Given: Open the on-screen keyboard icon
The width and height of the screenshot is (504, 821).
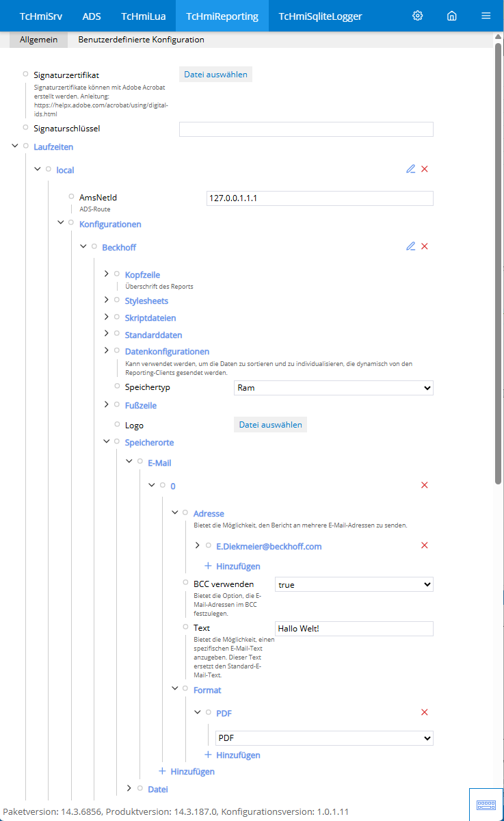Looking at the screenshot, I should coord(486,805).
